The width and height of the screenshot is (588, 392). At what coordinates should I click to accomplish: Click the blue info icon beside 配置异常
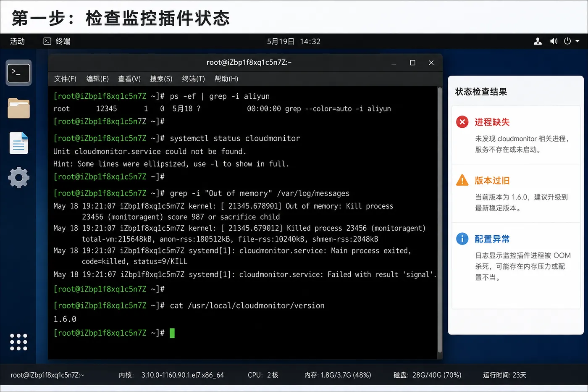coord(462,239)
